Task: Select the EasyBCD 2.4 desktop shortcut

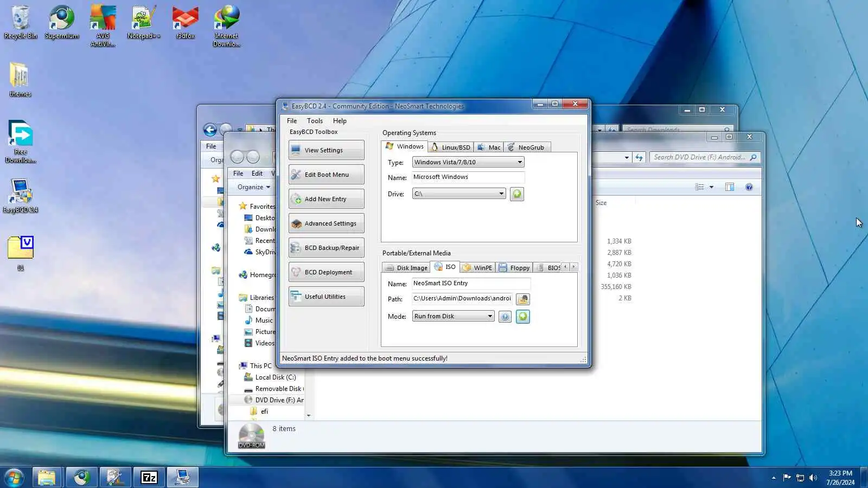Action: pos(21,196)
